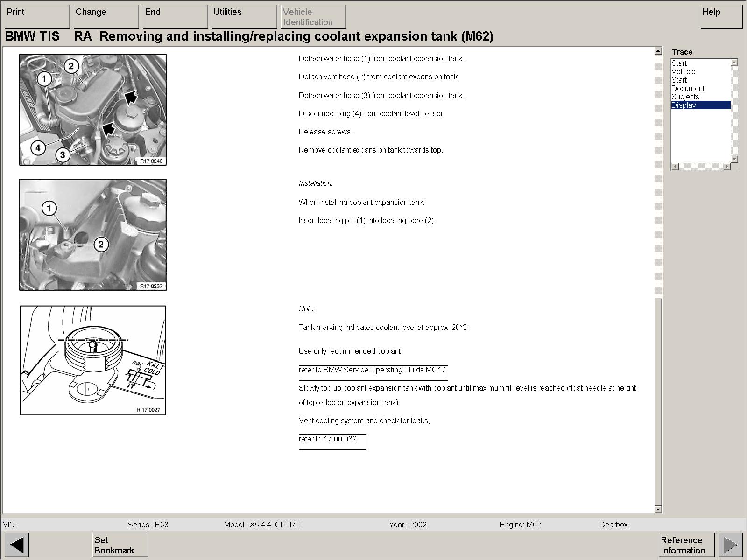Image resolution: width=747 pixels, height=560 pixels.
Task: Click the back arrow navigation button
Action: click(x=17, y=545)
